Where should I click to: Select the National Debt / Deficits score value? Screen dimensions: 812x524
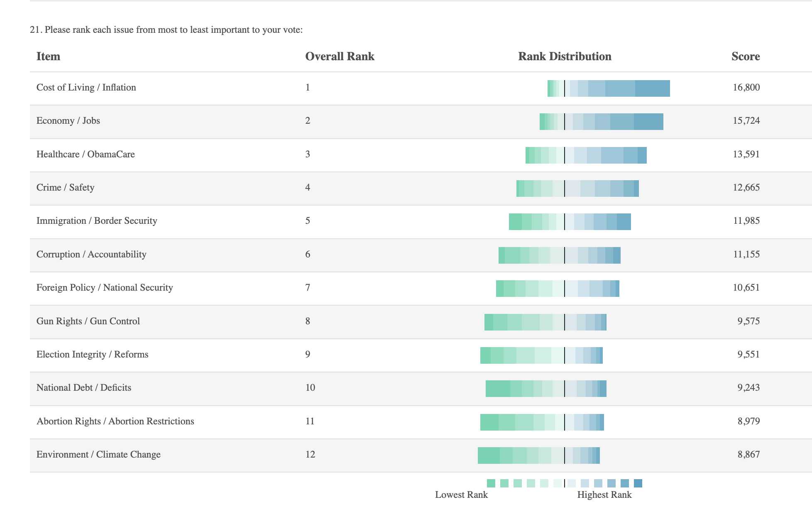748,387
